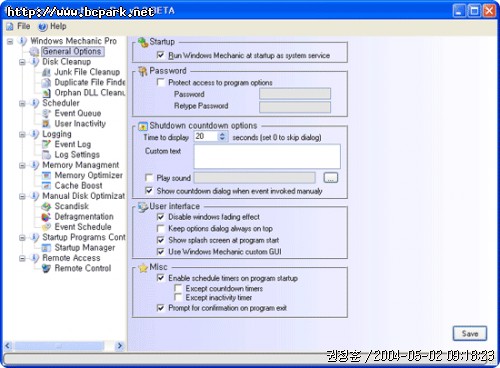This screenshot has width=500, height=368.
Task: Click the Custom text input box
Action: point(267,156)
